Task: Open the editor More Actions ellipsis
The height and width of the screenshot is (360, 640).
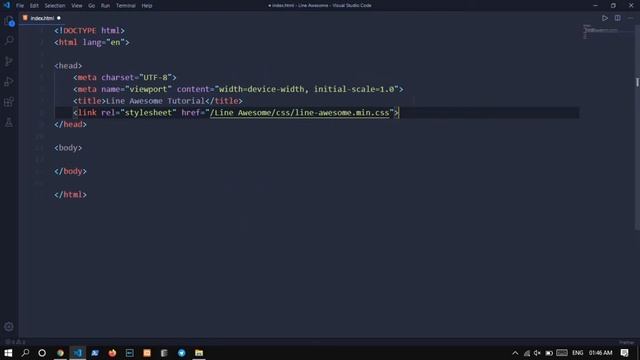Action: (630, 18)
